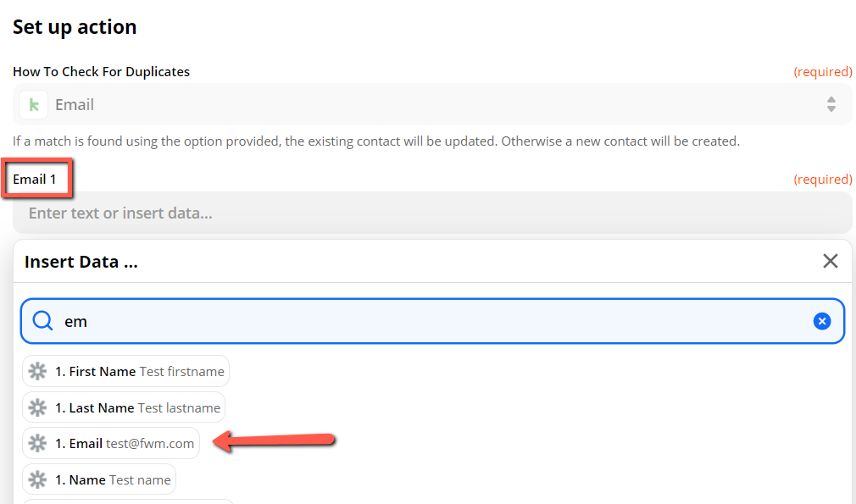
Task: Pick the '1. Name Test name' item
Action: (x=113, y=479)
